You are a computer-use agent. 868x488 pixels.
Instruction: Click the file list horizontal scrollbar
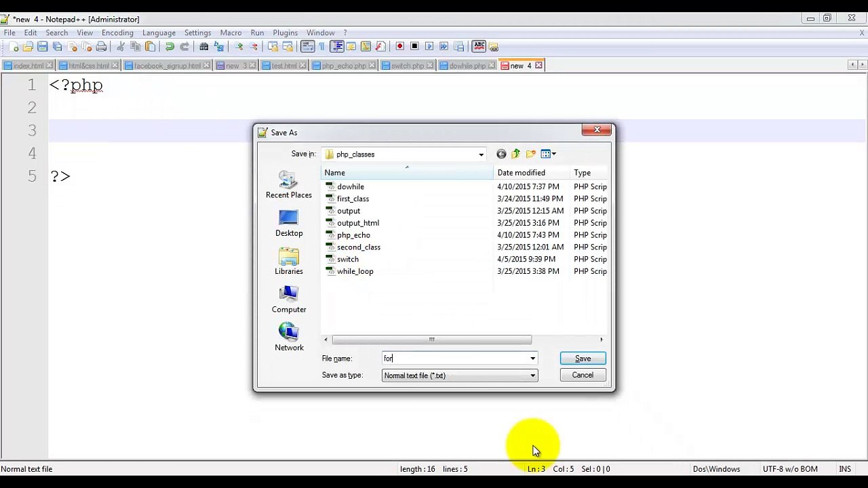pos(431,340)
